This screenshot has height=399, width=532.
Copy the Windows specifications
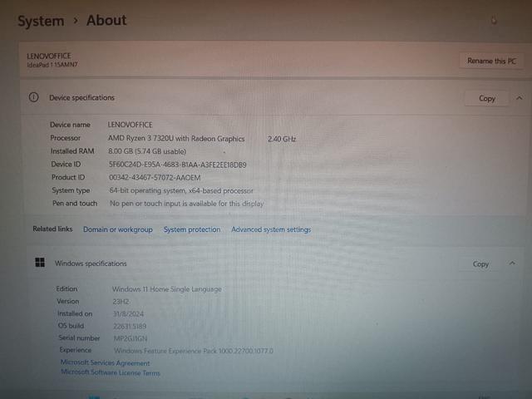[480, 264]
